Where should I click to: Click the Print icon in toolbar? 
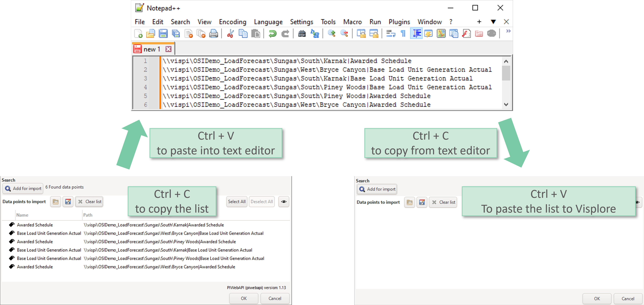tap(214, 34)
